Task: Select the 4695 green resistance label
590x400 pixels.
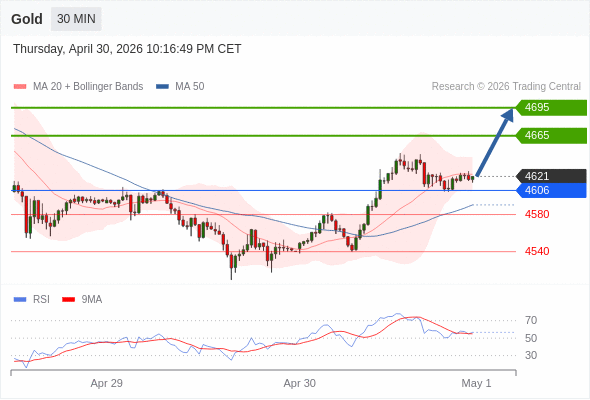Action: 551,108
